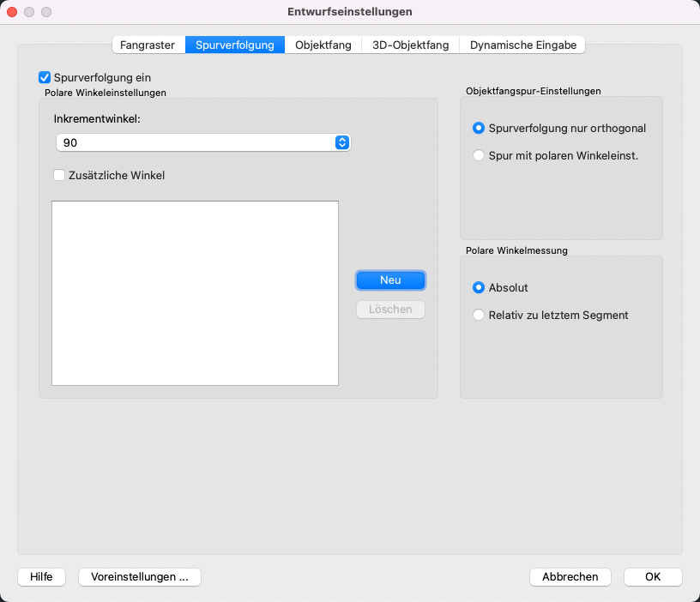Select the Spurverfolgung tab
The height and width of the screenshot is (602, 700).
coord(235,45)
